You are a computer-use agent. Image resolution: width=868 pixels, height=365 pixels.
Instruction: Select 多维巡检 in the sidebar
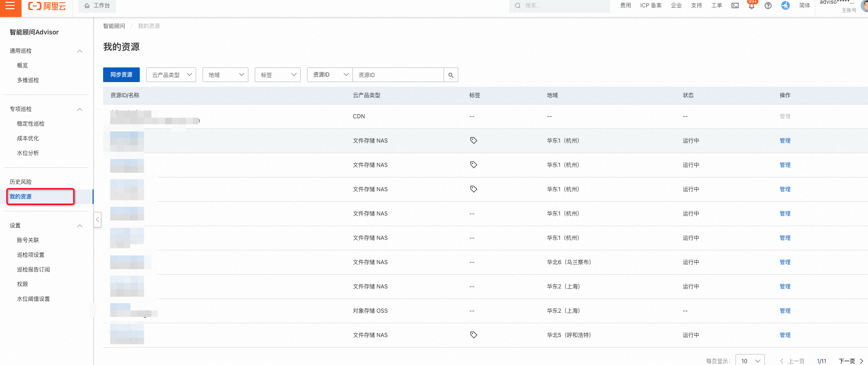click(x=28, y=80)
